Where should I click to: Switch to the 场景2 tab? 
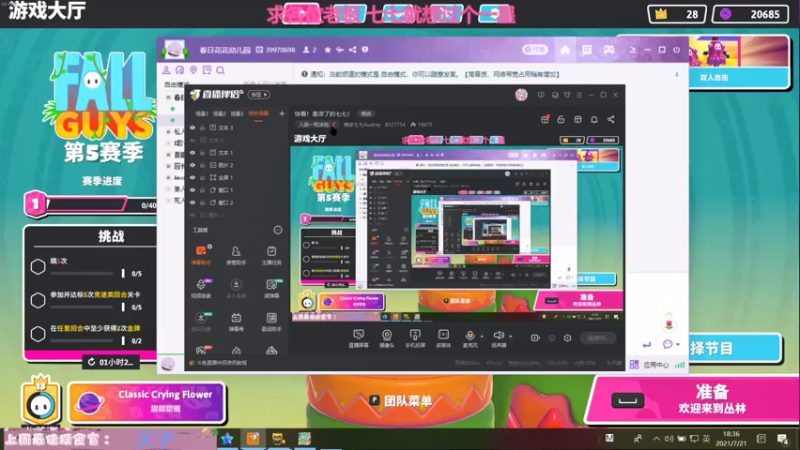click(219, 114)
